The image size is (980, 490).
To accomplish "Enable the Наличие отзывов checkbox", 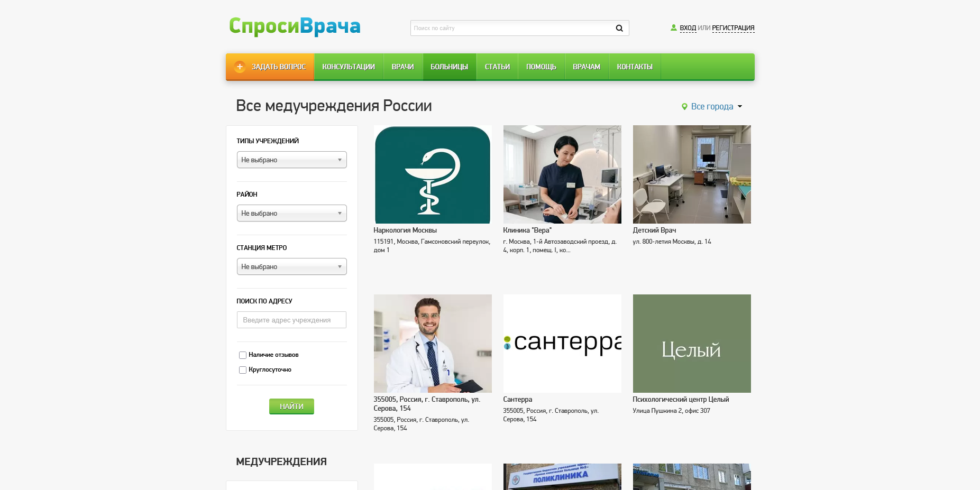I will (x=243, y=355).
